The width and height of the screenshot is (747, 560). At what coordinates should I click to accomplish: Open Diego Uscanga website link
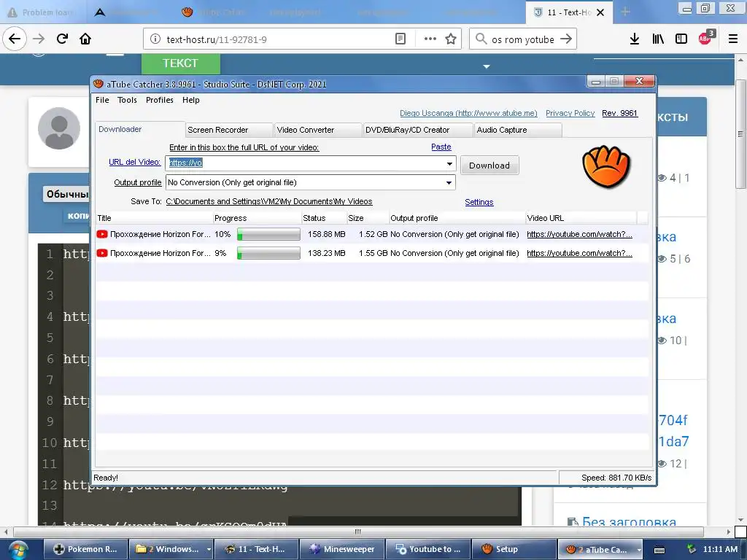[x=468, y=113]
